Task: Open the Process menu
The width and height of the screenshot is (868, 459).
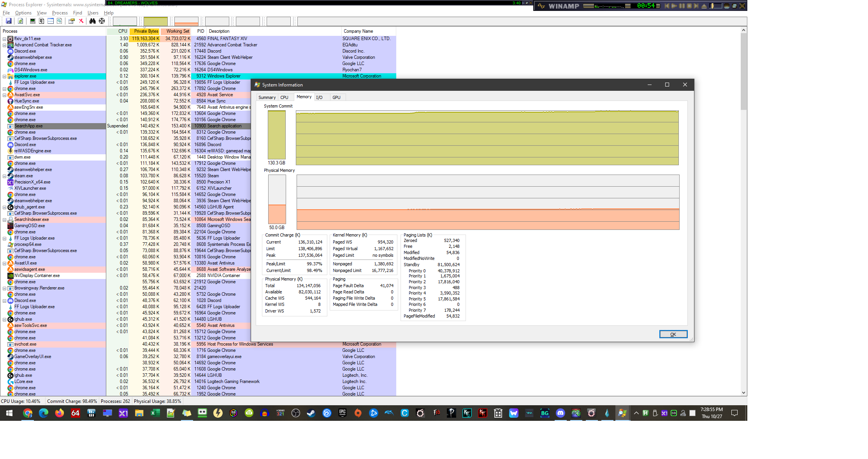Action: (60, 13)
